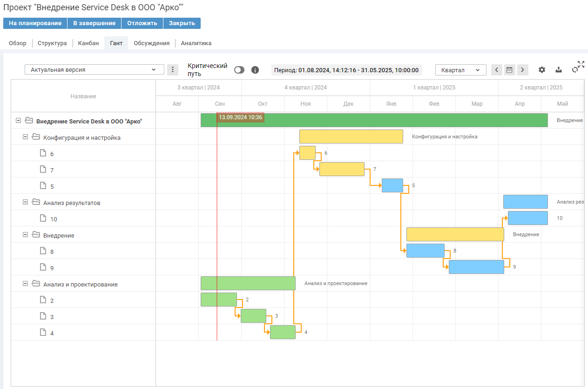This screenshot has height=389, width=588.
Task: Toggle the Критический путь switch
Action: coord(239,70)
